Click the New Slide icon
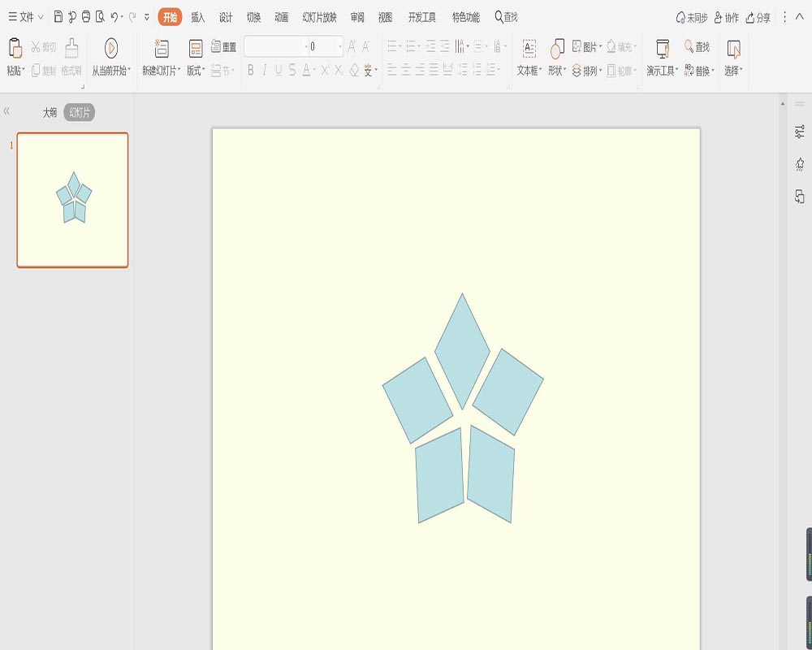Viewport: 812px width, 650px height. click(162, 48)
